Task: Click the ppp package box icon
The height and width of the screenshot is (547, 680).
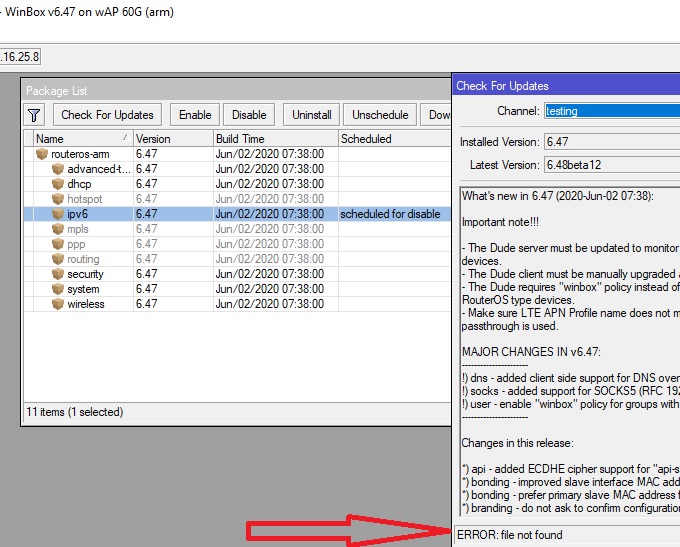Action: point(58,244)
